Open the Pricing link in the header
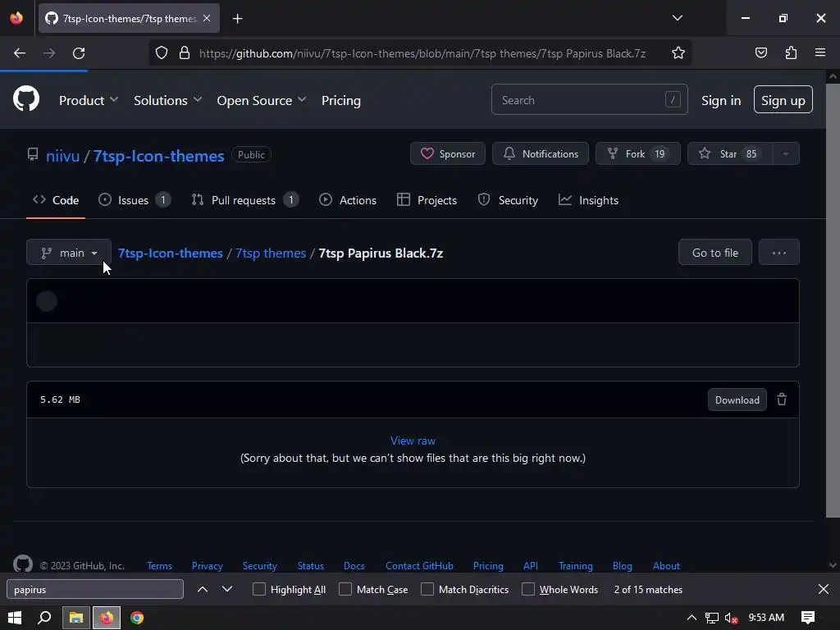 point(341,100)
